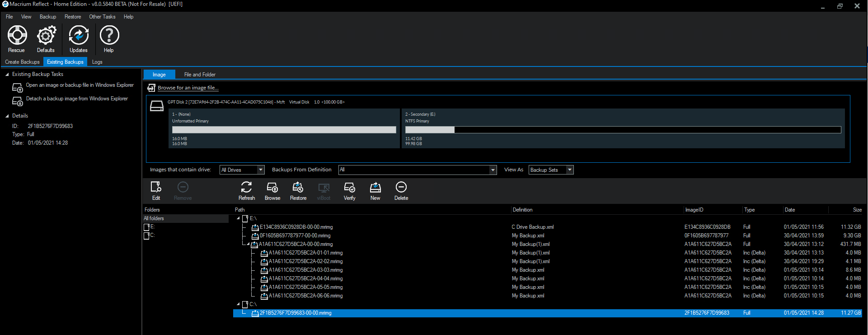This screenshot has height=335, width=868.
Task: Click Open an image or backup file link
Action: (x=80, y=85)
